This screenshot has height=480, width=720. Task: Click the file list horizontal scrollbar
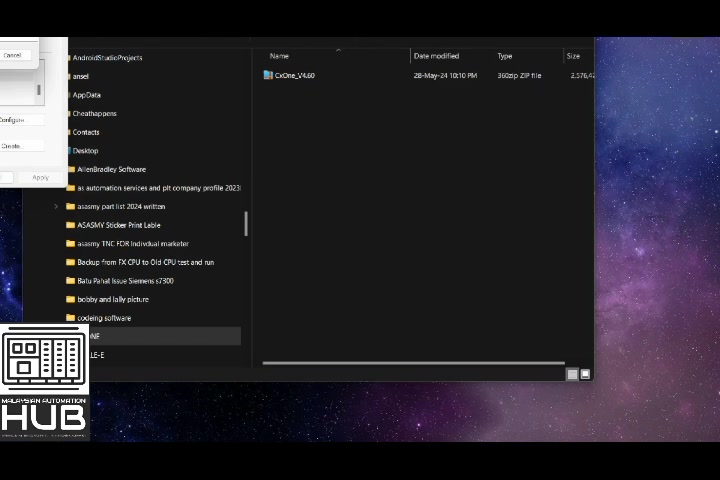[x=413, y=363]
